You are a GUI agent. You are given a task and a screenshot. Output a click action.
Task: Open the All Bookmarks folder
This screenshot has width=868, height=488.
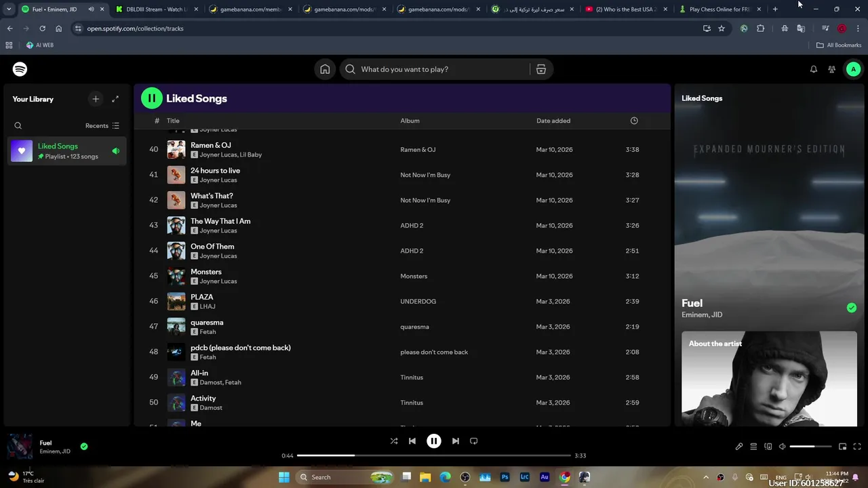839,45
